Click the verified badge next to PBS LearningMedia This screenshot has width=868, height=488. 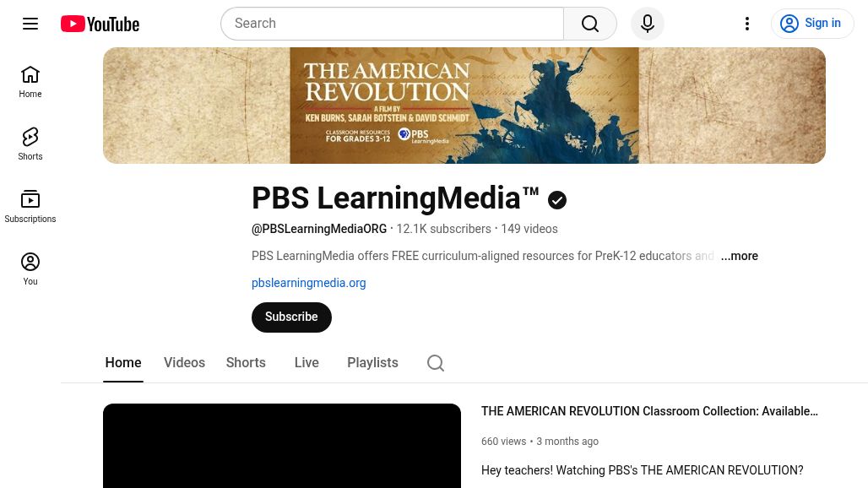coord(556,200)
